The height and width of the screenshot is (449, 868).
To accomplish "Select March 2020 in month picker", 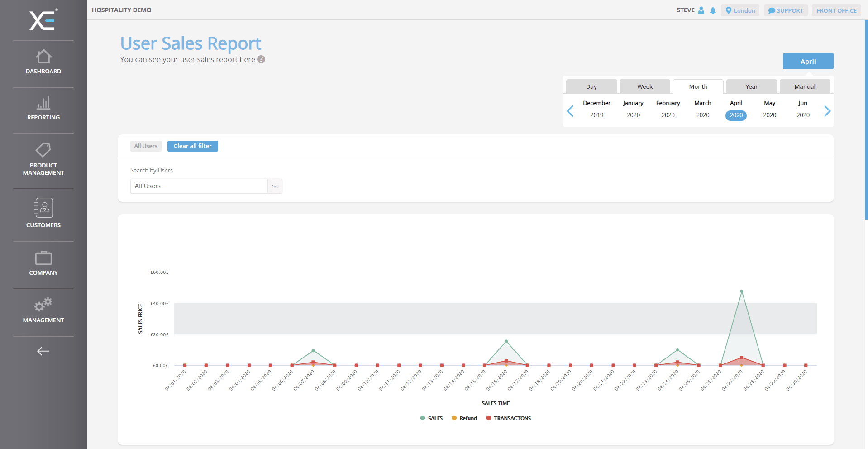I will tap(703, 109).
